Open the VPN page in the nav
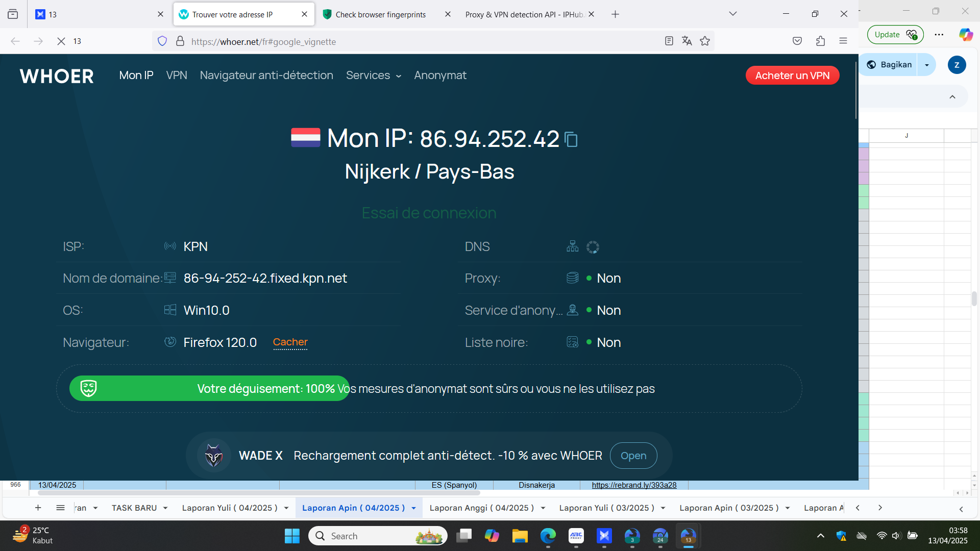This screenshot has width=980, height=551. (177, 76)
